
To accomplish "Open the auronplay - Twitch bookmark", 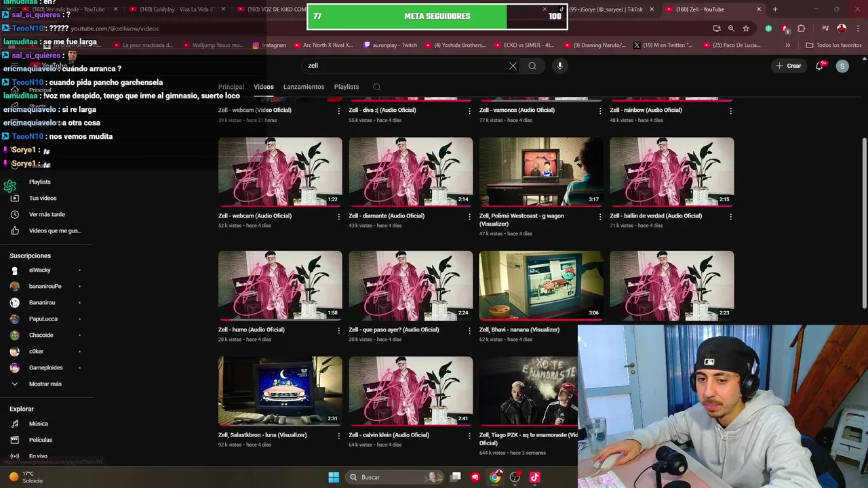I will coord(391,45).
